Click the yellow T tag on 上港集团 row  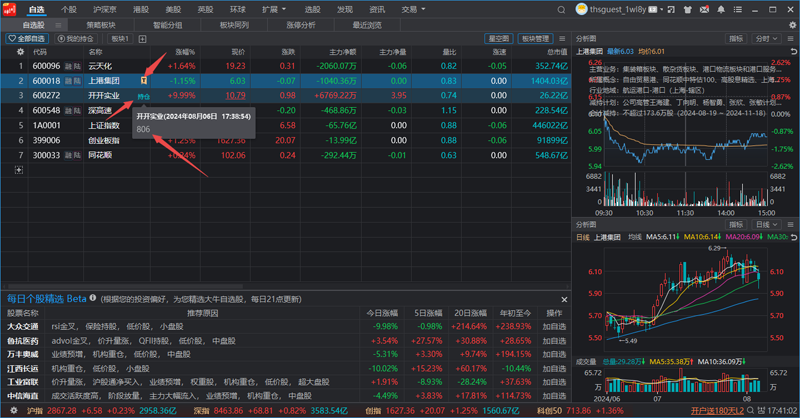point(144,80)
